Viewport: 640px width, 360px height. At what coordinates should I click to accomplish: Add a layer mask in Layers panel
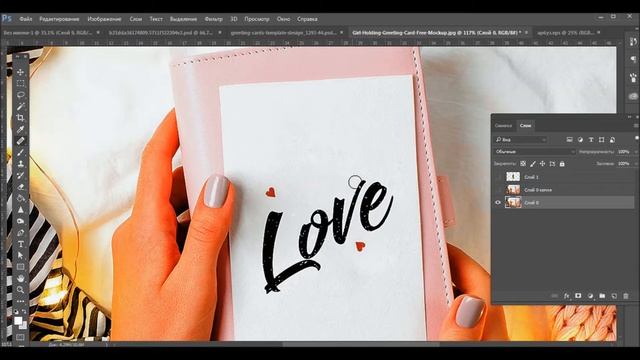point(578,296)
